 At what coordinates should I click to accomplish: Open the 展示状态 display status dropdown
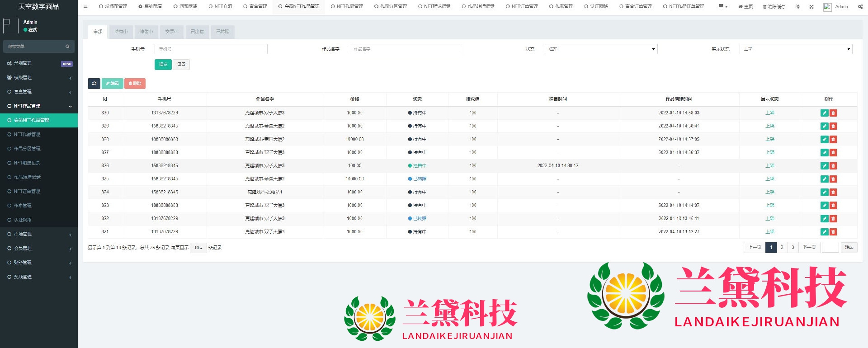[x=796, y=49]
